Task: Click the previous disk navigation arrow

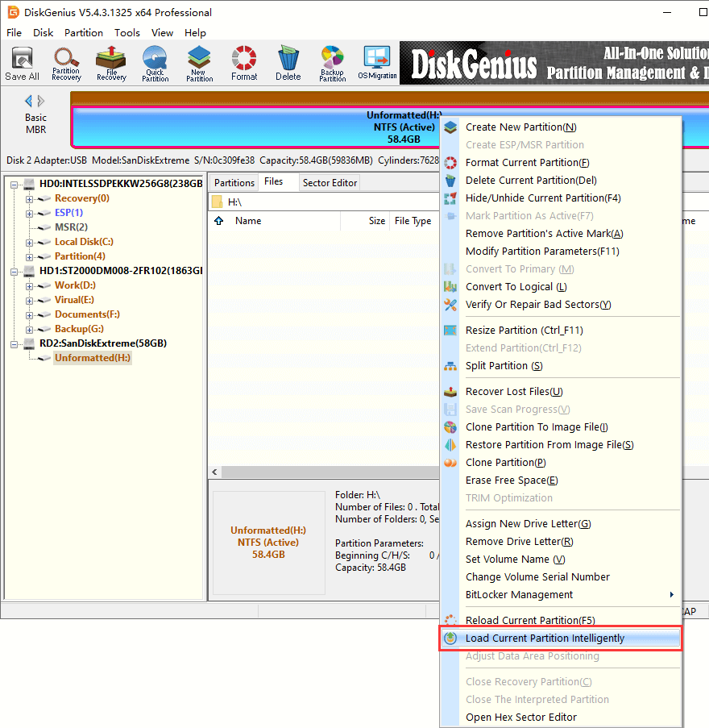Action: coord(29,101)
